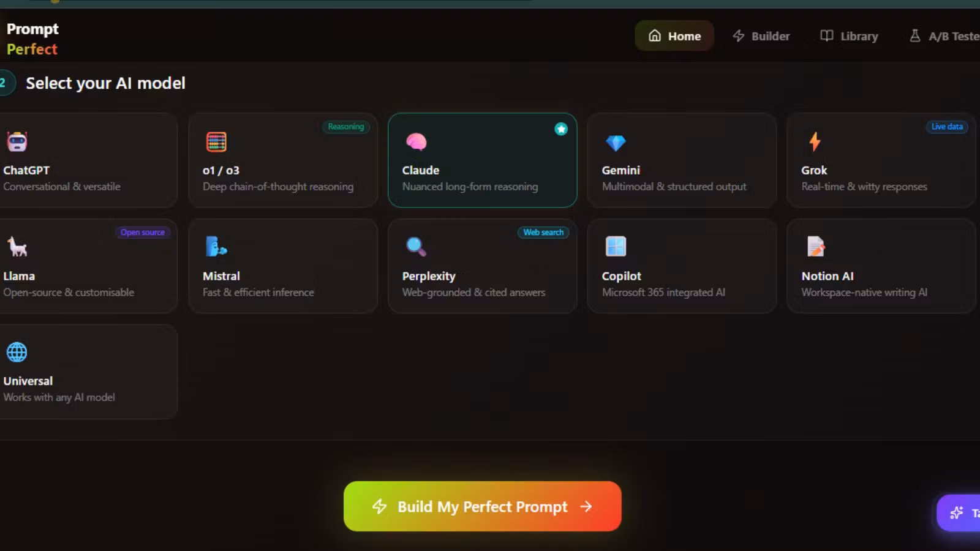This screenshot has width=980, height=551.
Task: Click the Web search badge on Perplexity
Action: pos(543,232)
